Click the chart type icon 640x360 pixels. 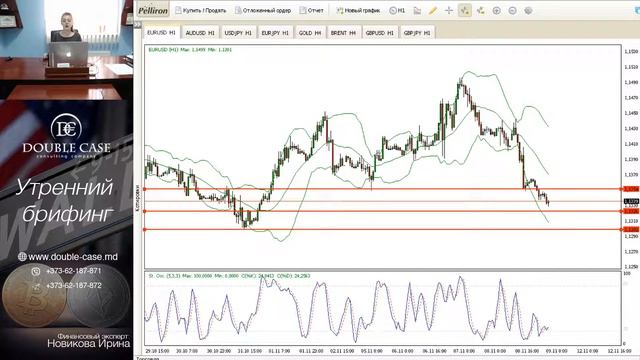click(x=417, y=11)
